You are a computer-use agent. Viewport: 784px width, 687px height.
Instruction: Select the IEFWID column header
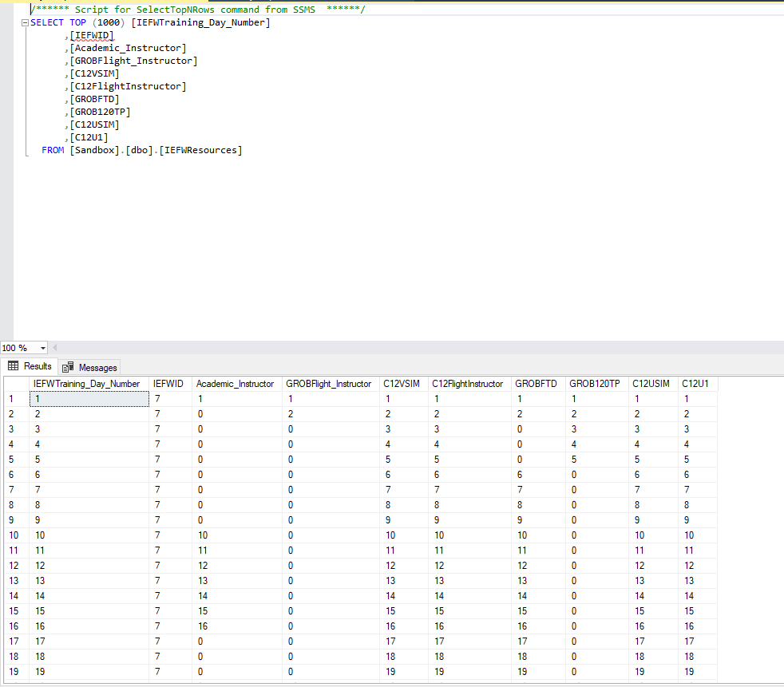coord(171,384)
